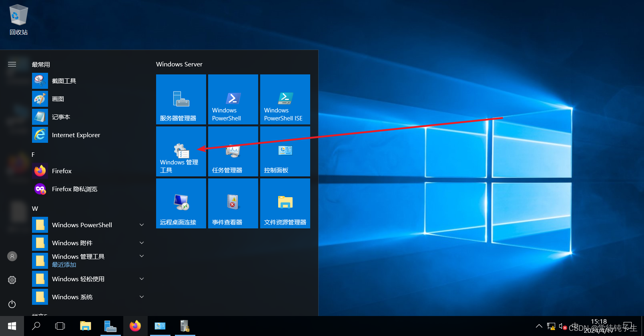Click the letter F group header

tap(33, 154)
